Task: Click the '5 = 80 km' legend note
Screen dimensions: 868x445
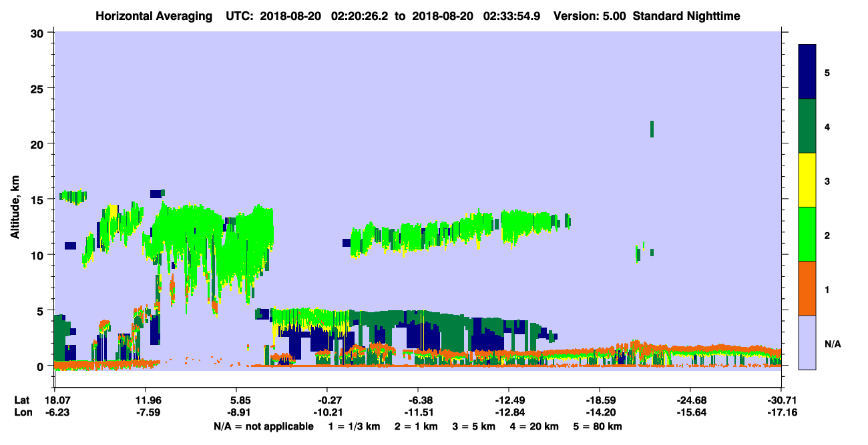Action: (599, 426)
